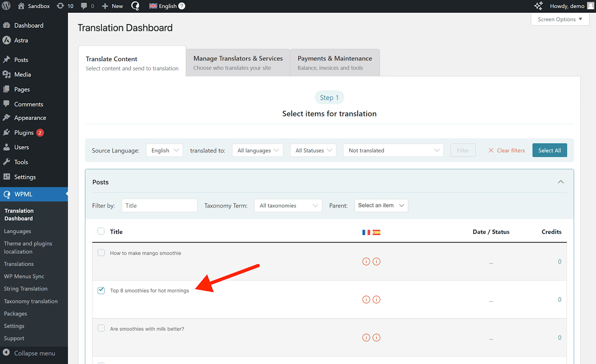Image resolution: width=596 pixels, height=364 pixels.
Task: Collapse the Posts section chevron
Action: click(x=561, y=182)
